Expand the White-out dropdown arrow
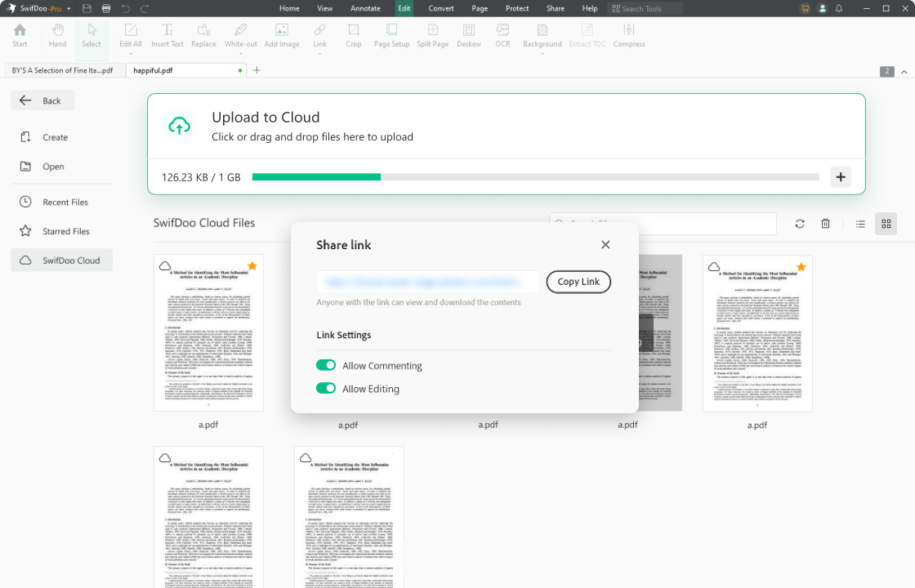Image resolution: width=915 pixels, height=588 pixels. tap(240, 54)
